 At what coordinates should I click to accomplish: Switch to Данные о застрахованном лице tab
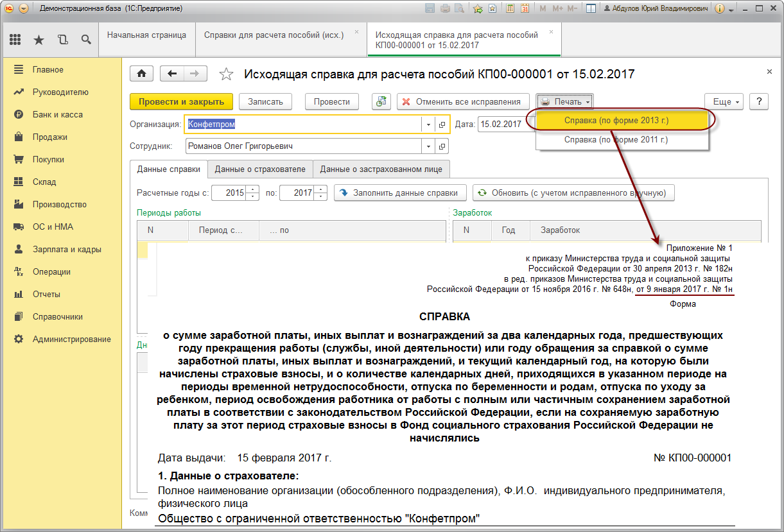(381, 169)
